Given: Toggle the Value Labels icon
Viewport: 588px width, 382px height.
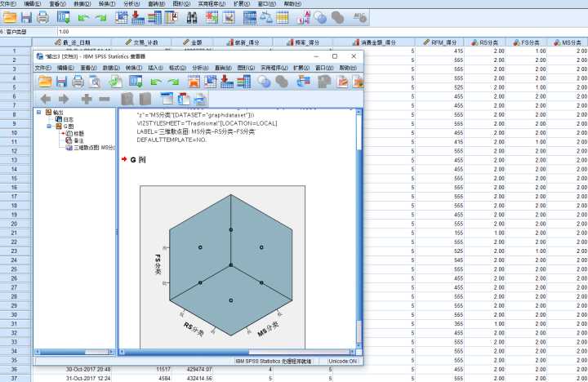Looking at the screenshot, I should point(303,17).
